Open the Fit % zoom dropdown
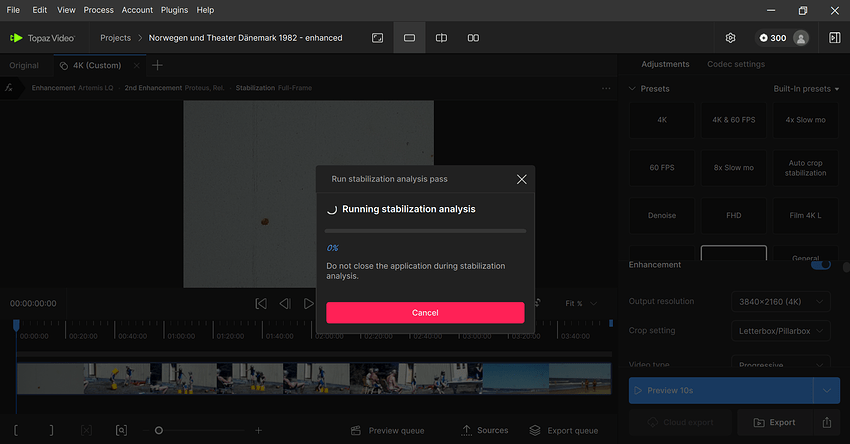The image size is (850, 444). [581, 304]
